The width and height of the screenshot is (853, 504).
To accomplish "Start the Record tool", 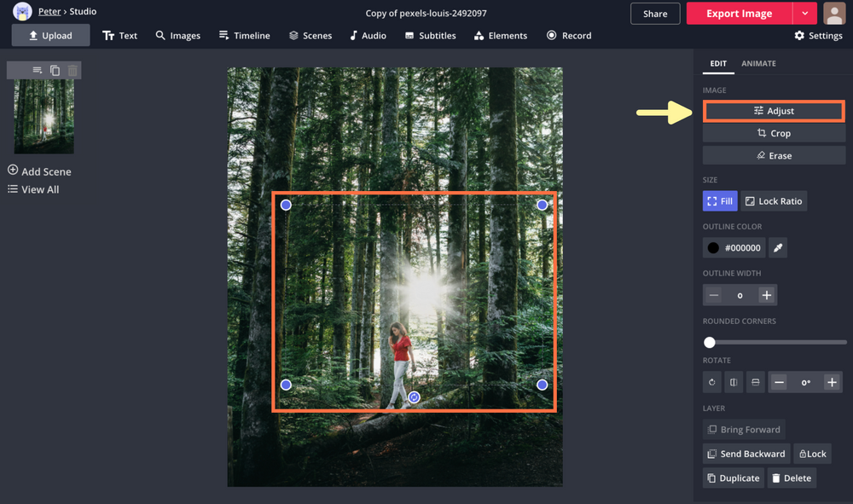I will tap(569, 36).
